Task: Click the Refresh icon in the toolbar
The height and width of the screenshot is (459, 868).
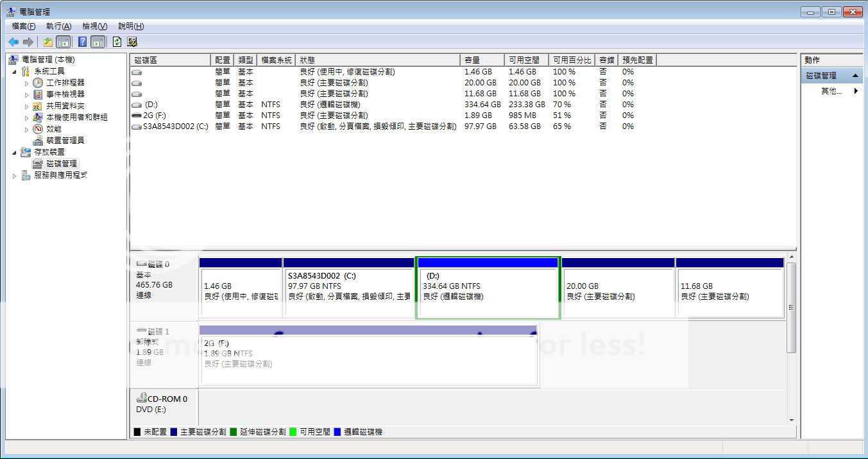Action: (117, 42)
